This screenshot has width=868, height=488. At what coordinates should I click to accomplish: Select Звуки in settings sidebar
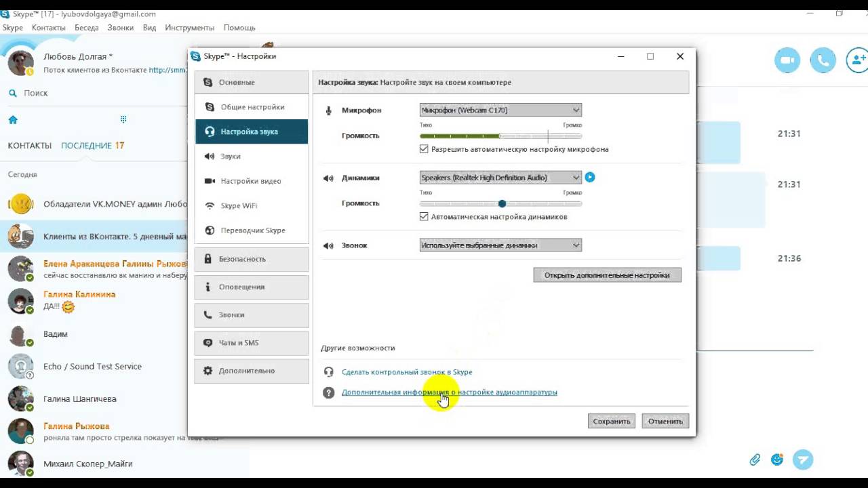pos(252,157)
